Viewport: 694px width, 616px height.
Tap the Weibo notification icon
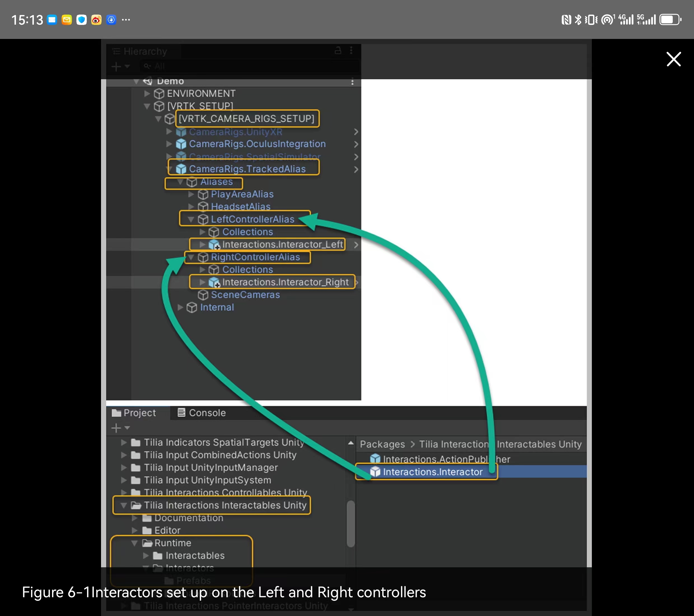(97, 20)
